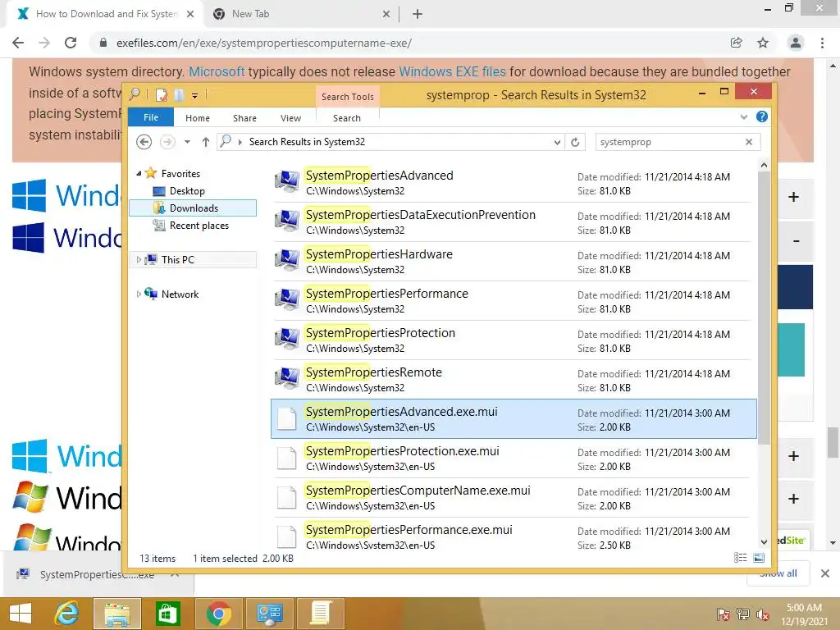Switch to large icons view in status bar
The height and width of the screenshot is (630, 840).
tap(759, 558)
